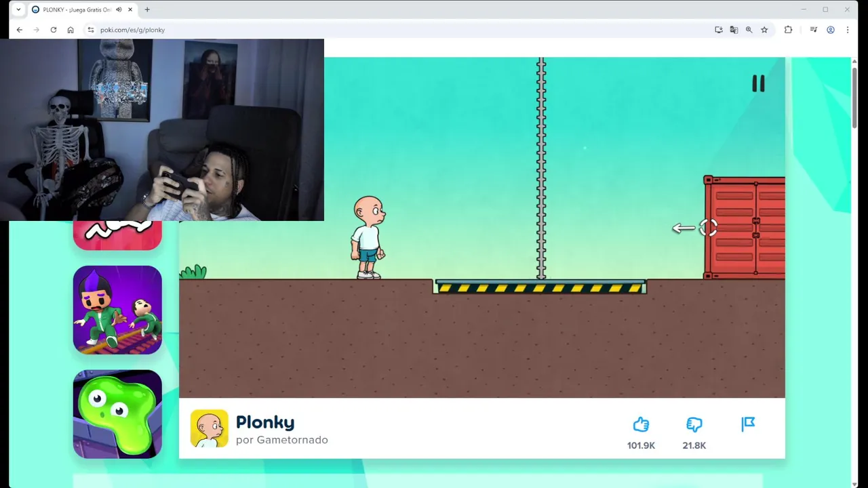Open the Chrome profile menu
The width and height of the screenshot is (868, 488).
(x=830, y=30)
